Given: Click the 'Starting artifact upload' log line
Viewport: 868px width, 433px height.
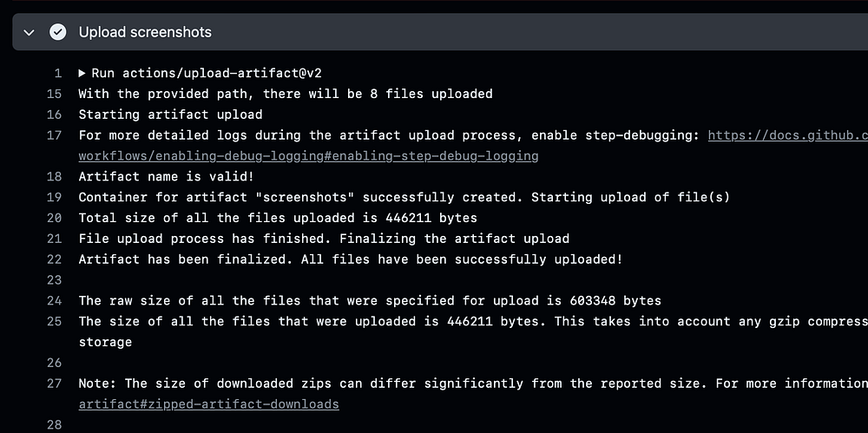Looking at the screenshot, I should [x=170, y=115].
